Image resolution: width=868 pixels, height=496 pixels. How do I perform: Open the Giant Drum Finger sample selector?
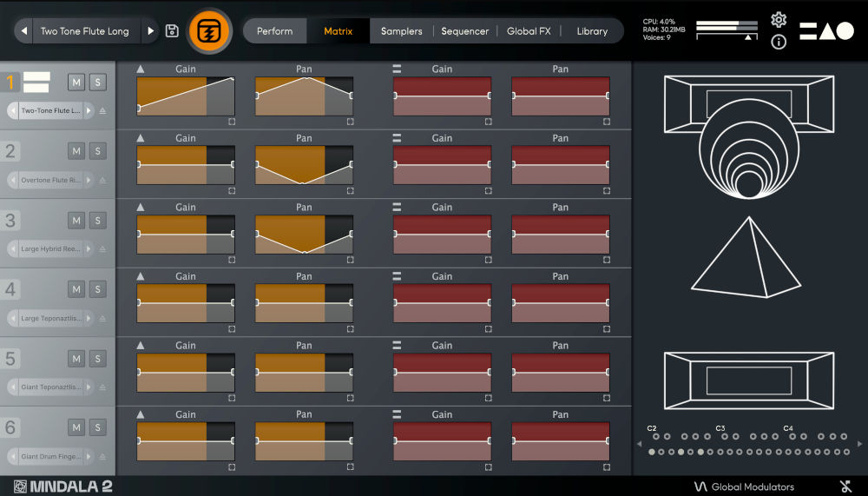coord(50,456)
